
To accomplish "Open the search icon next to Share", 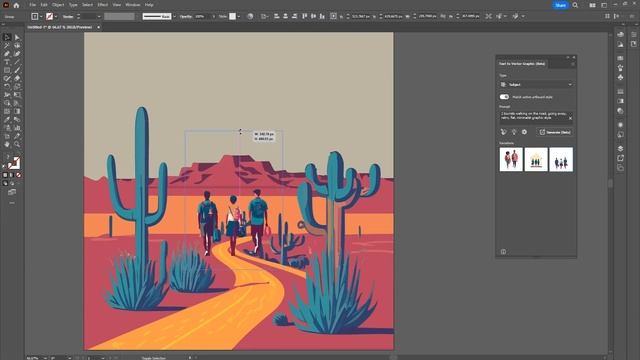I will click(x=575, y=5).
